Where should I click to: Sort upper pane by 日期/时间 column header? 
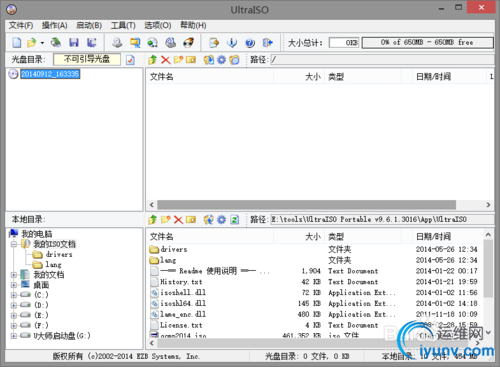click(449, 77)
